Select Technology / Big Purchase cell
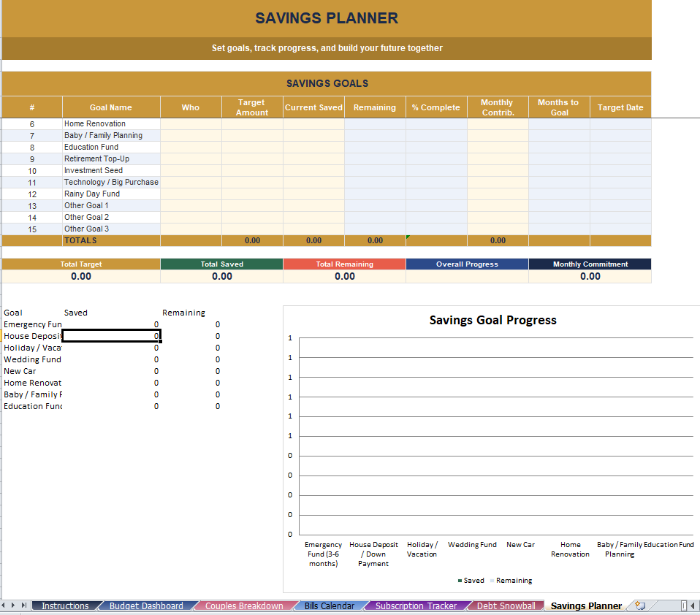700x615 pixels. (x=111, y=182)
